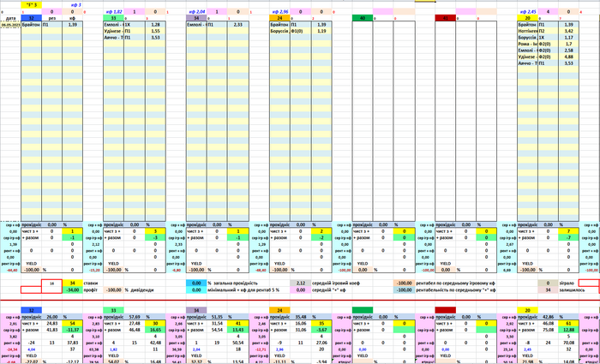Select the green -34,00 профіт cell

72,289
